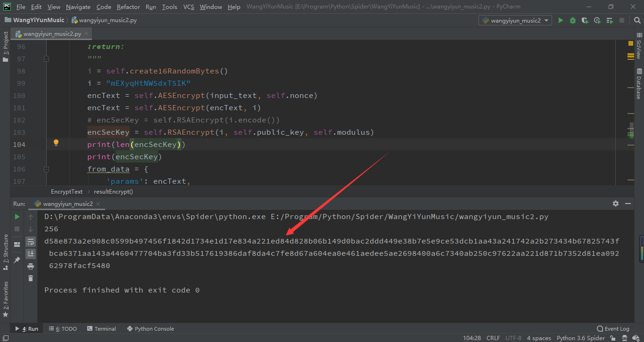644x342 pixels.
Task: Open the Event Log
Action: pos(613,329)
